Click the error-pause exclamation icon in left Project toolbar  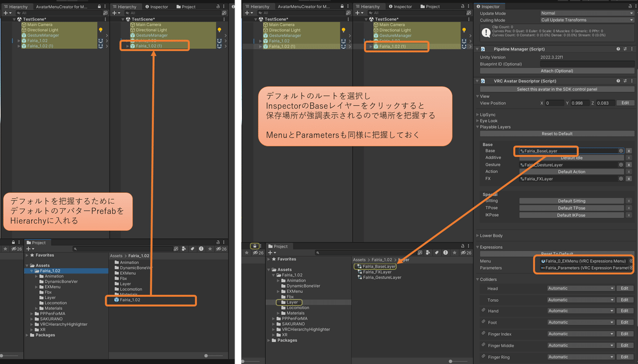(201, 249)
